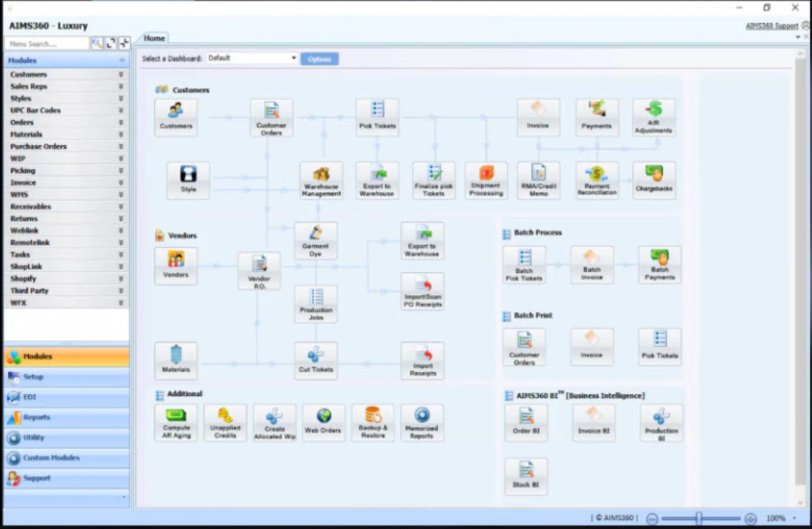Open the Order BI icon
812x529 pixels.
(x=526, y=422)
